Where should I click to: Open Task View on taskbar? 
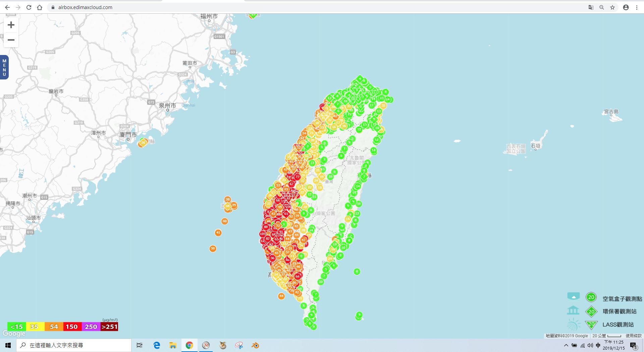point(140,345)
